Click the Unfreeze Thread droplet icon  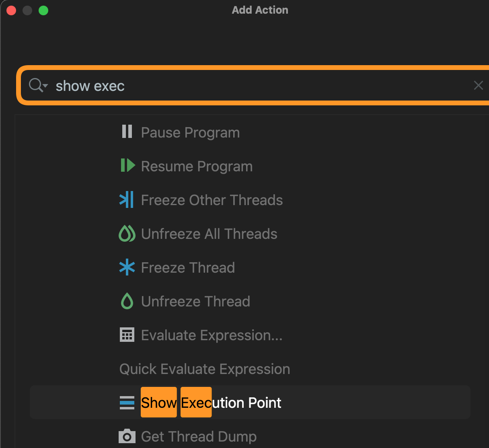tap(127, 301)
